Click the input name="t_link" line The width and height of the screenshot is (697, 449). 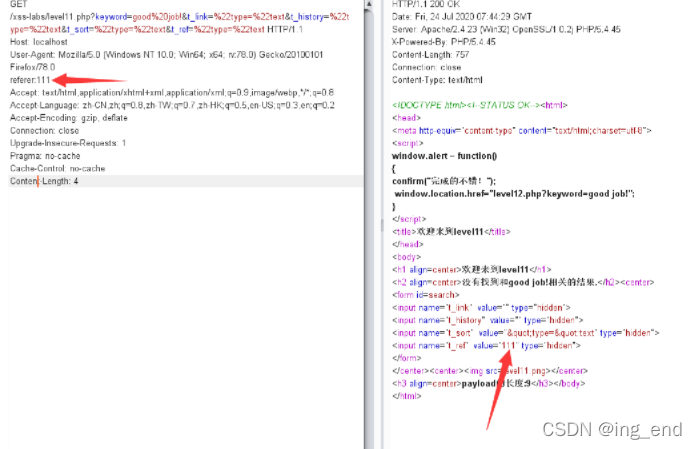pyautogui.click(x=481, y=308)
